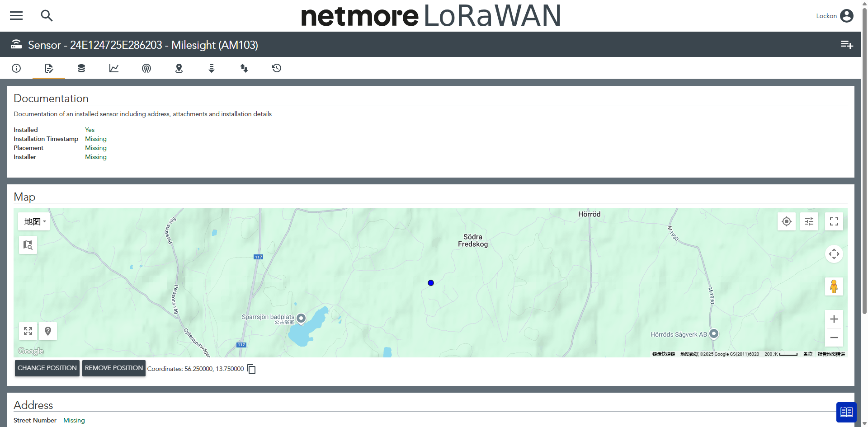Viewport: 868px width, 427px height.
Task: Click the CHANGE POSITION button
Action: tap(47, 368)
